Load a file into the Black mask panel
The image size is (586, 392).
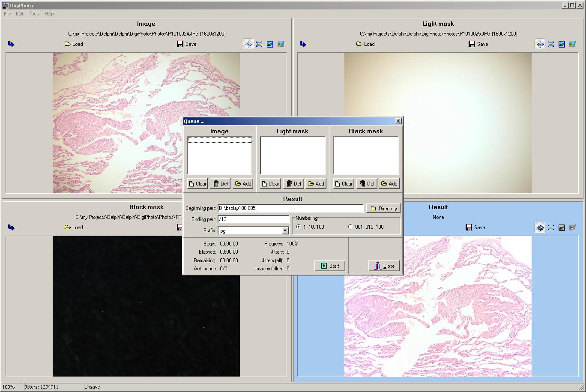coord(74,227)
